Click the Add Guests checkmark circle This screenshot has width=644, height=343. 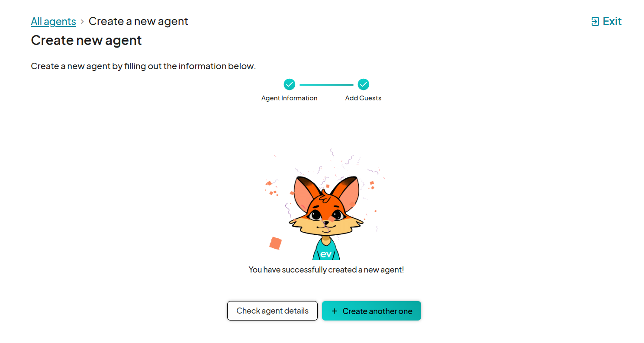(363, 84)
